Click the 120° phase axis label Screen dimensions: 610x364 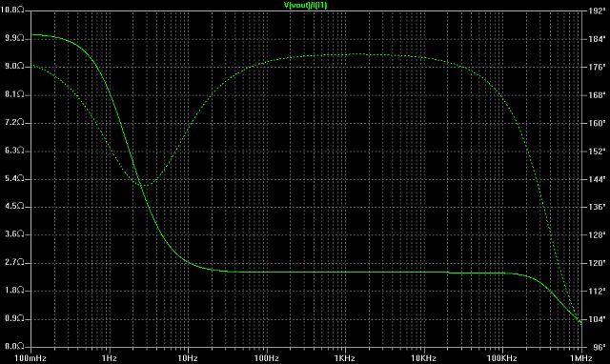tap(597, 263)
